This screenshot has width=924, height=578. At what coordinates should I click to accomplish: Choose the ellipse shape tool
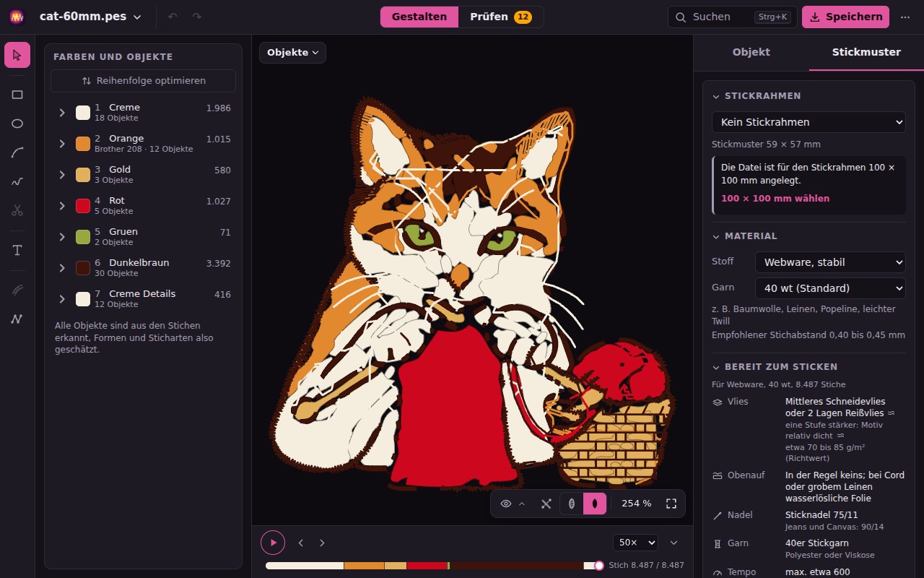(17, 124)
